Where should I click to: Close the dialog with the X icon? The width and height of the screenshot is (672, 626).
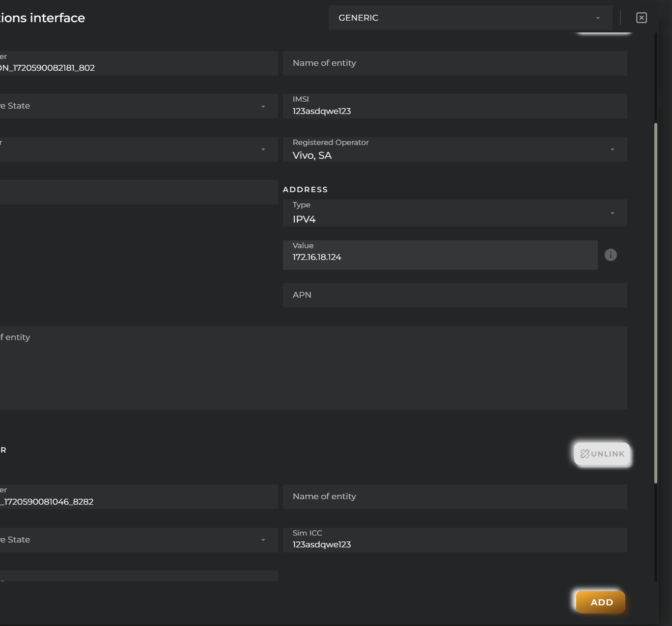[641, 18]
